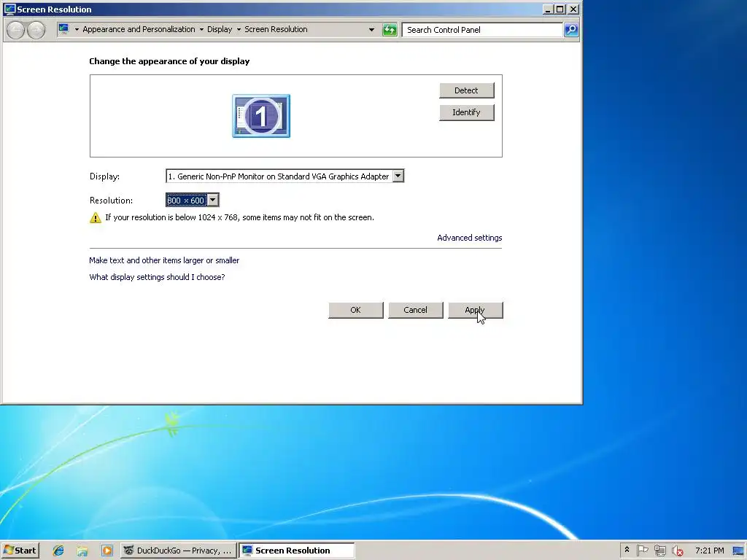The image size is (747, 560).
Task: Click the heading Change the appearance of your display
Action: point(169,61)
